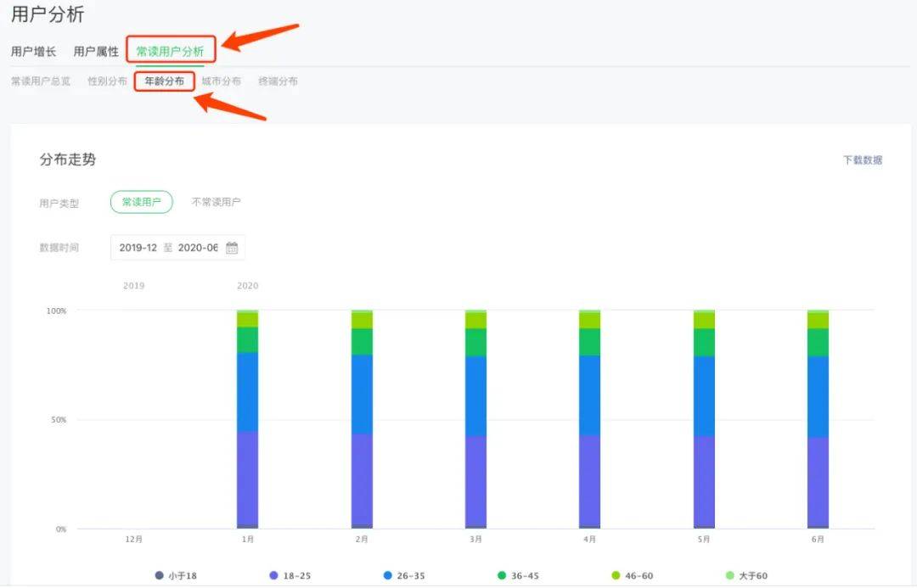Open the calendar date picker icon
917x588 pixels.
232,248
